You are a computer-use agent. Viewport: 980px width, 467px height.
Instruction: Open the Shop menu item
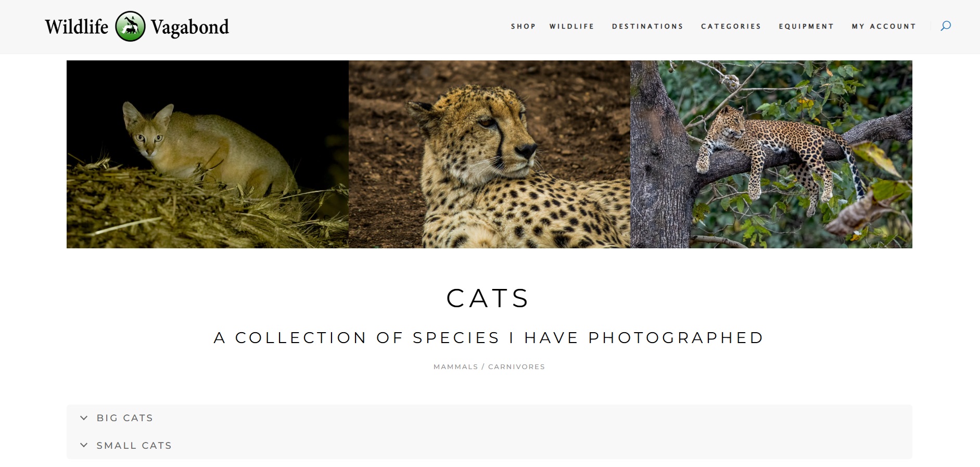click(523, 27)
